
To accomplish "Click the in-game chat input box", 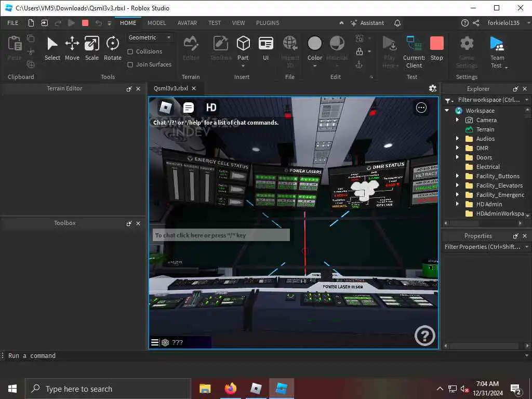I will point(221,235).
